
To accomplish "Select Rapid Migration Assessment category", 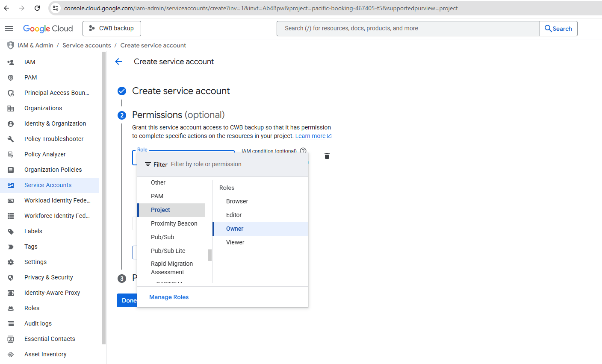I will [171, 268].
